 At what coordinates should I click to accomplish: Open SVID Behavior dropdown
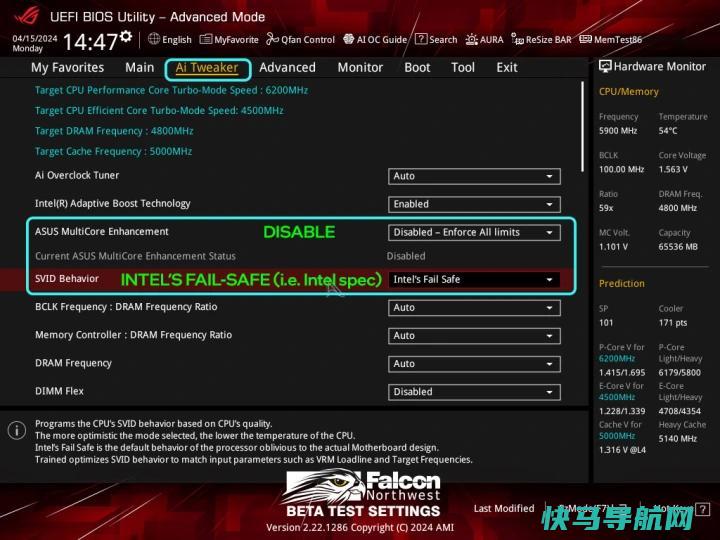474,280
